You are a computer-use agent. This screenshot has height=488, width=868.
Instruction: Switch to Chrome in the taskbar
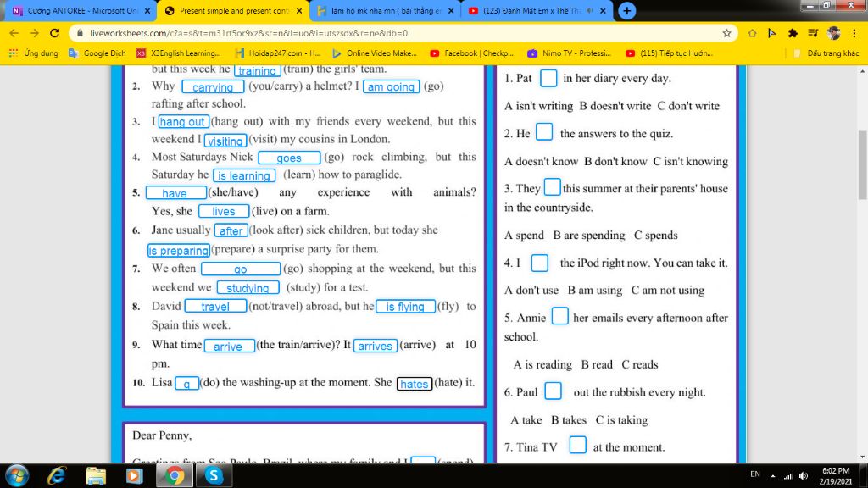pyautogui.click(x=174, y=476)
